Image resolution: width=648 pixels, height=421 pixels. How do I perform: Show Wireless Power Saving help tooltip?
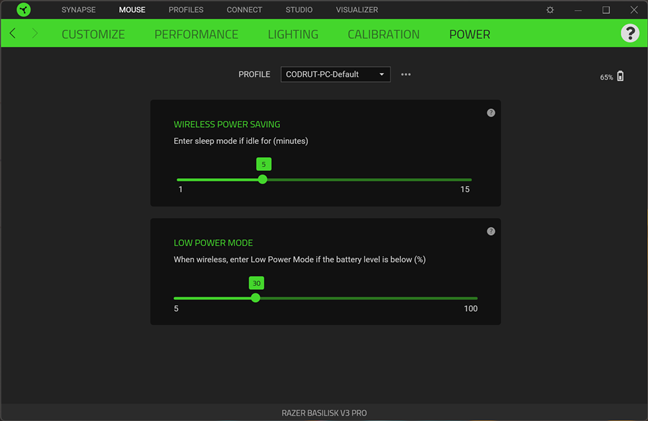coord(491,113)
